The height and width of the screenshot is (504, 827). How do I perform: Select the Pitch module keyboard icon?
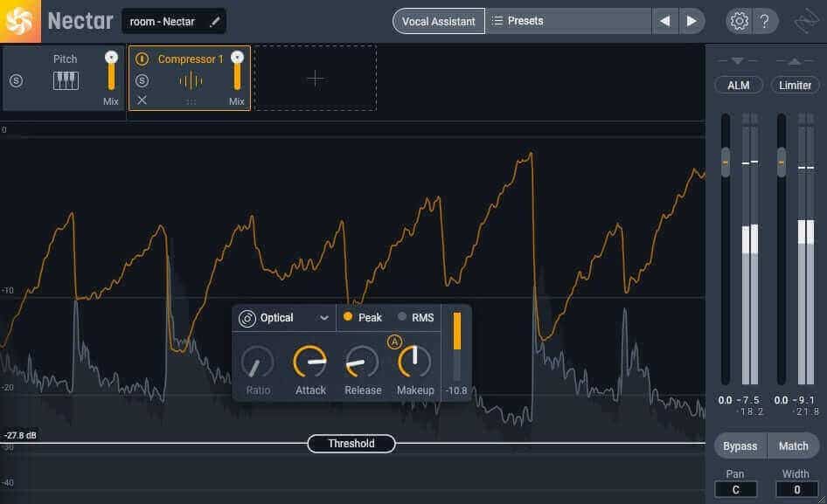click(66, 80)
